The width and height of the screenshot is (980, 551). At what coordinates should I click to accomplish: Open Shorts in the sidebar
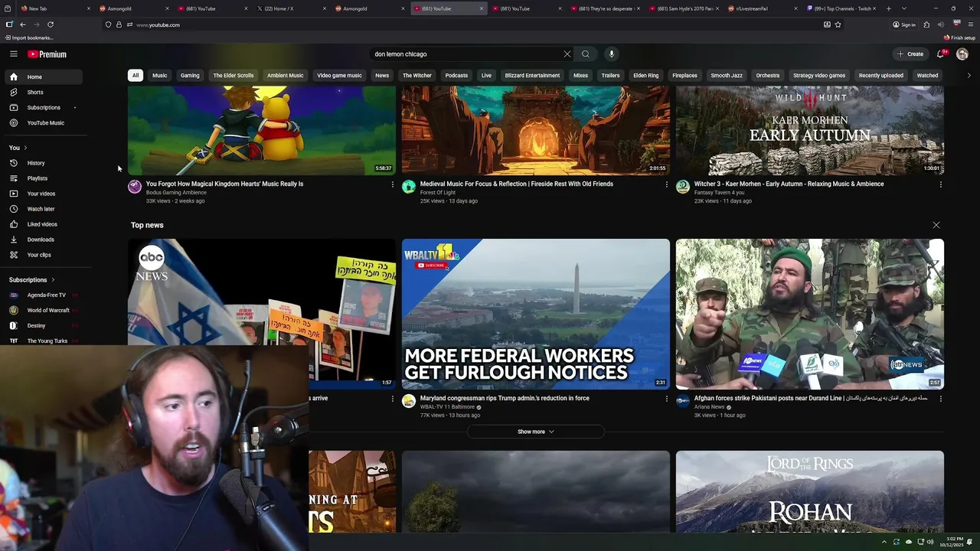pos(42,92)
